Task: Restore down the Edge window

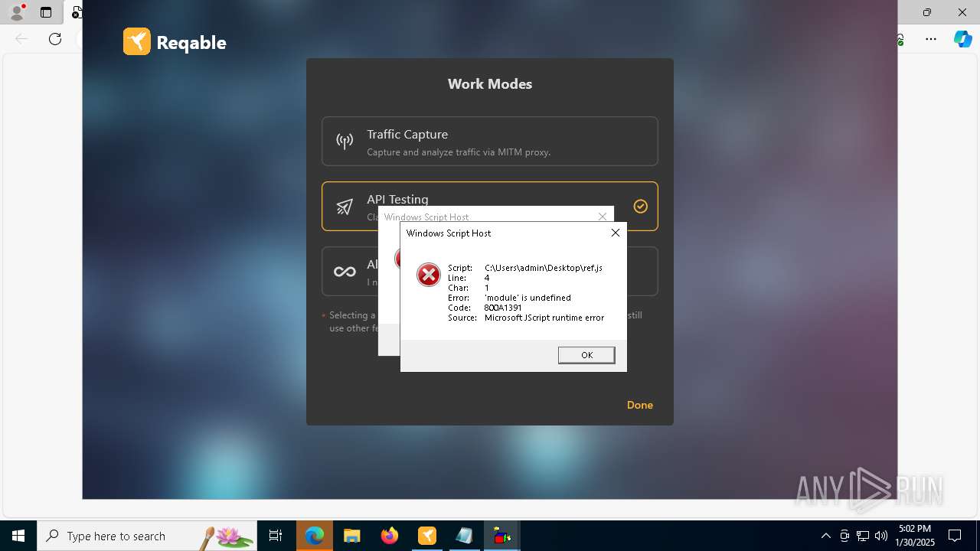Action: click(x=927, y=12)
